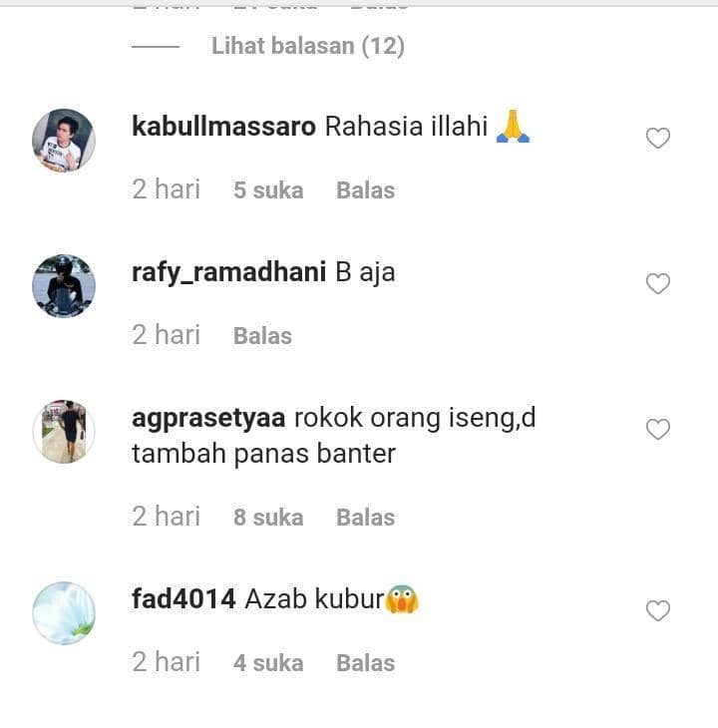Reply to kabullmassaro with Balas

pos(365,190)
